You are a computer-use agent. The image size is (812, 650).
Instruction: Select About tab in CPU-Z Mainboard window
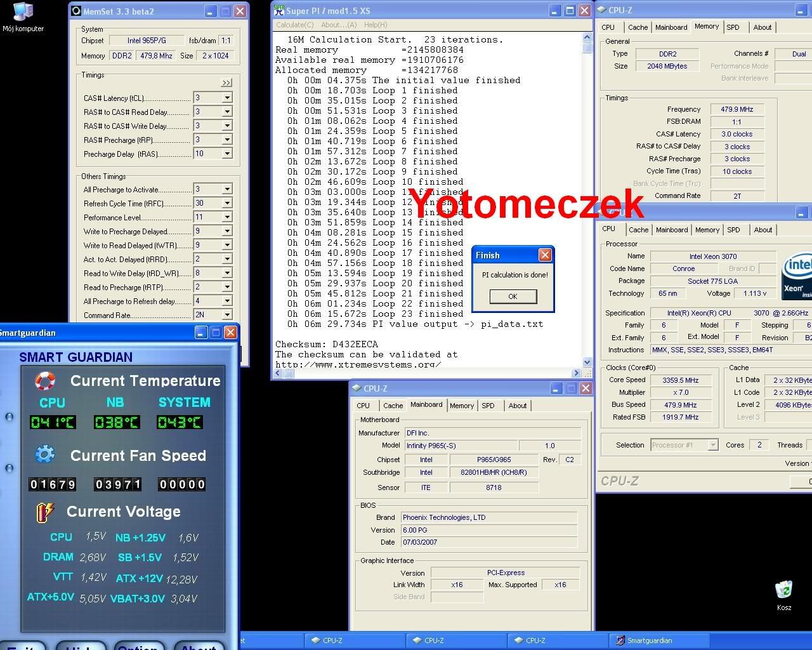(x=518, y=406)
